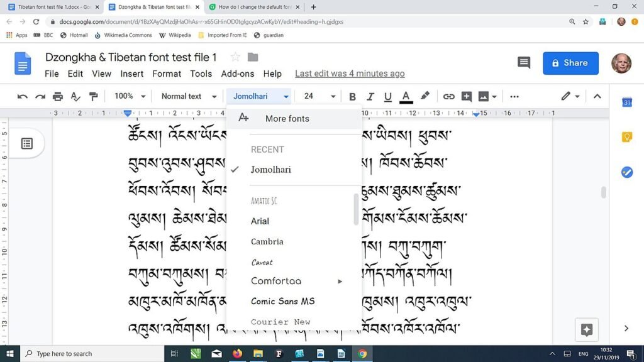644x362 pixels.
Task: Open Firefox from the taskbar
Action: coord(237,353)
